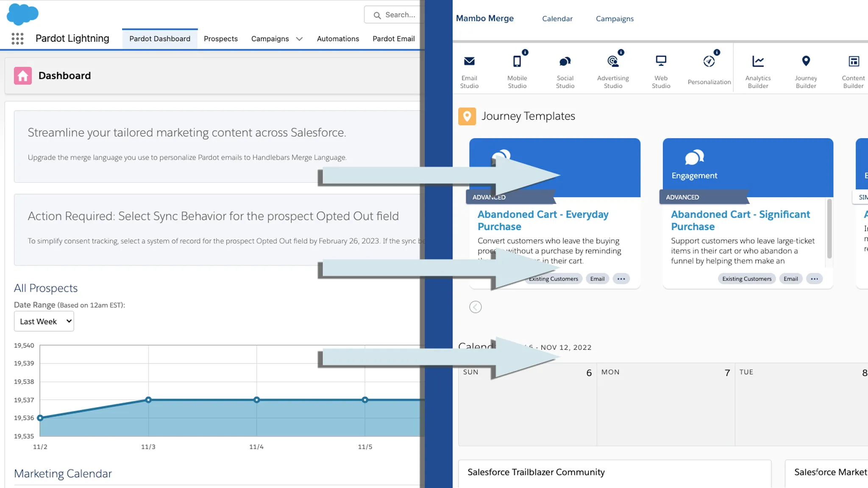Screen dimensions: 868x488
Task: Click the All Prospects heading
Action: coord(46,288)
